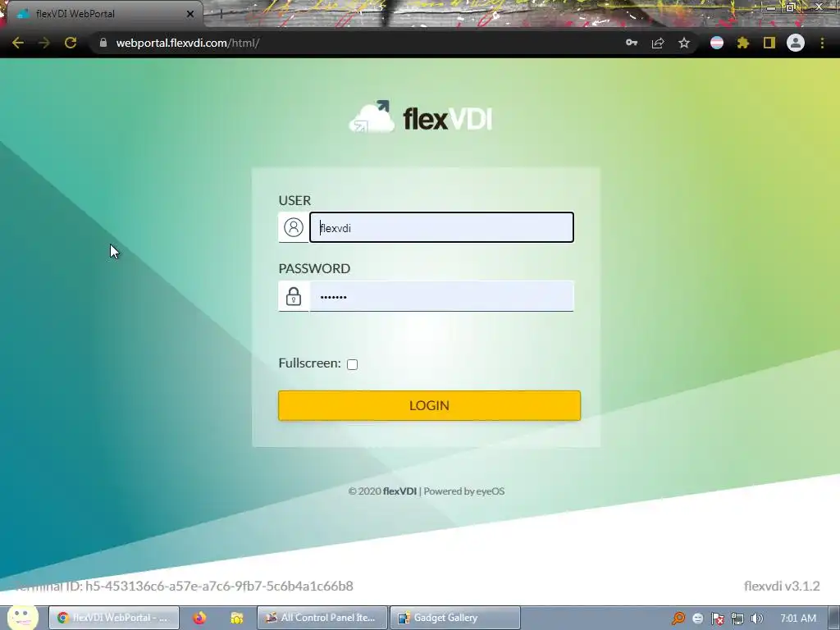This screenshot has width=840, height=630.
Task: Go back using browser back arrow
Action: pos(18,43)
